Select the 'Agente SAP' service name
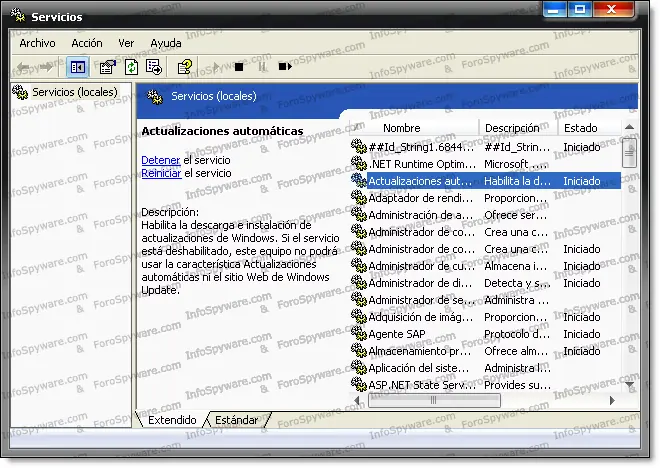The height and width of the screenshot is (468, 660). pos(397,334)
